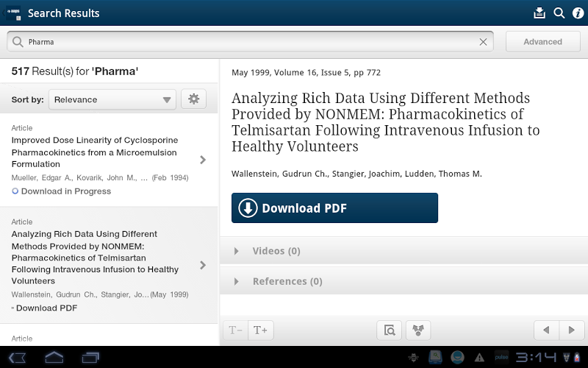Open Cyclosporine article via its chevron
Viewport: 588px width, 368px height.
203,160
